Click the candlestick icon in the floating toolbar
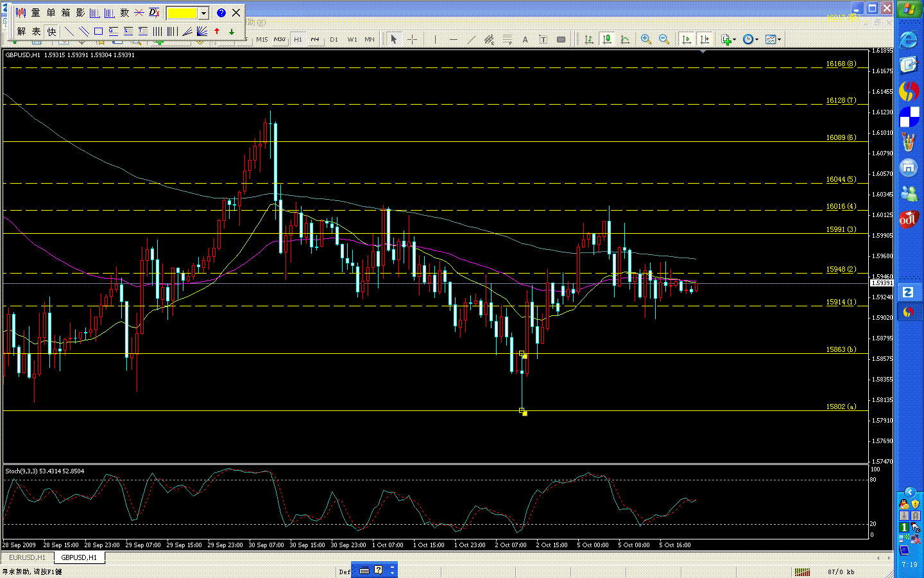The image size is (924, 578). [x=21, y=13]
